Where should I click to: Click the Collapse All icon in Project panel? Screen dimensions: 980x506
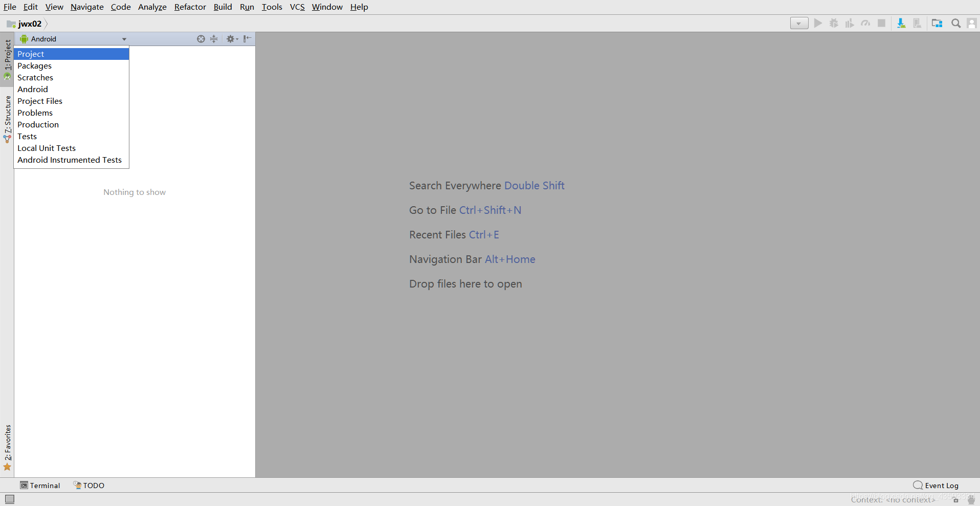(x=214, y=39)
